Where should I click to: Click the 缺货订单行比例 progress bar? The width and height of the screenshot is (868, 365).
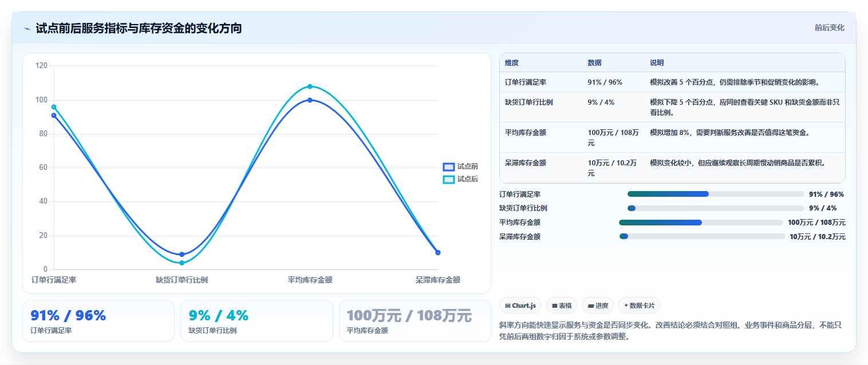[x=716, y=208]
